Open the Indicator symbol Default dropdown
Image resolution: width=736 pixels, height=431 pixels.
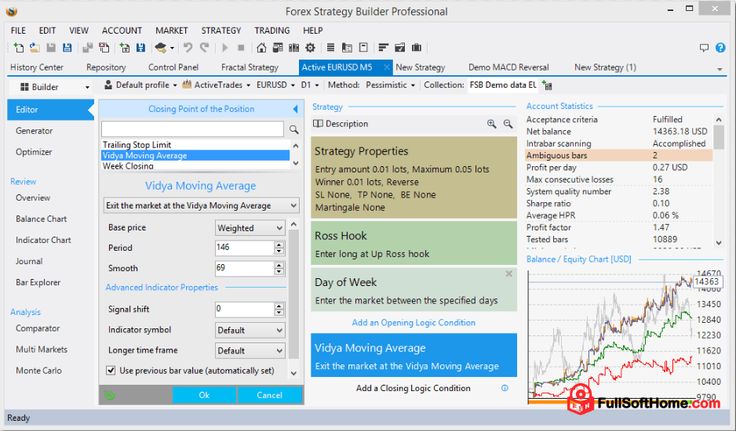250,330
